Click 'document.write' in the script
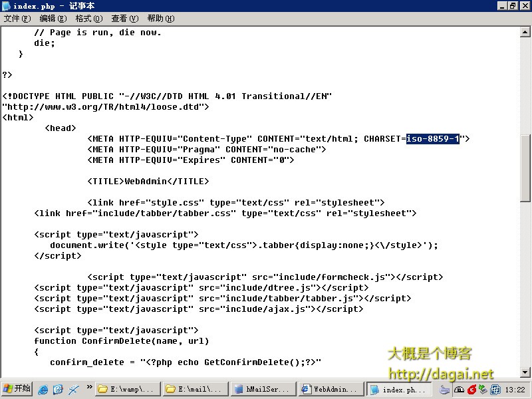 click(88, 245)
